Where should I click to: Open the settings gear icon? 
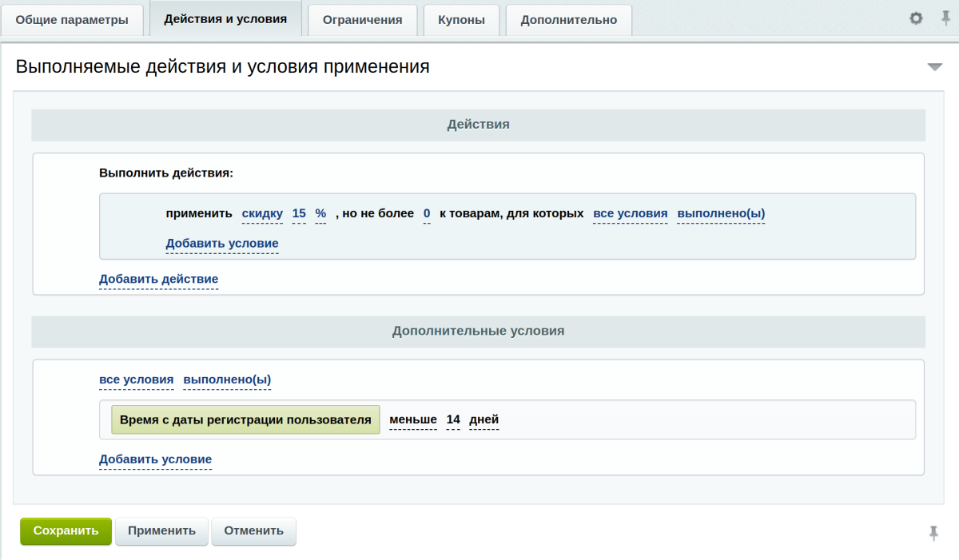[916, 19]
